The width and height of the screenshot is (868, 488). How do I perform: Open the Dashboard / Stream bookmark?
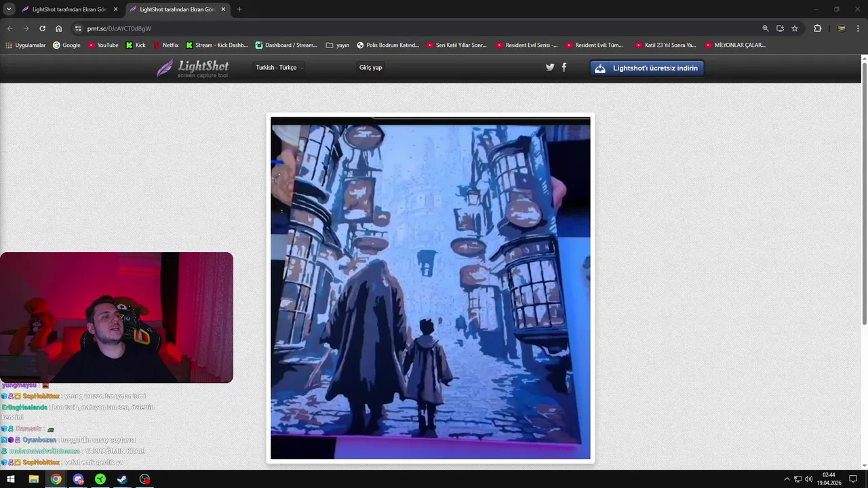pos(286,45)
